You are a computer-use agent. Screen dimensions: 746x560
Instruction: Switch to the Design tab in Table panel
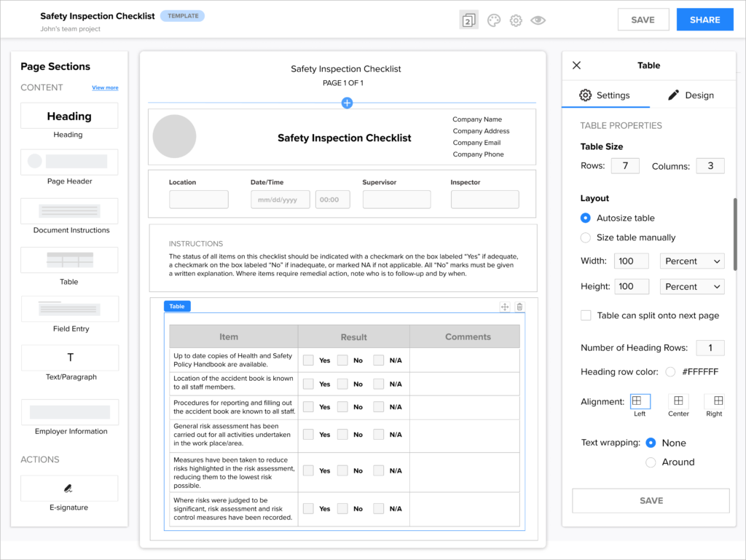coord(692,95)
